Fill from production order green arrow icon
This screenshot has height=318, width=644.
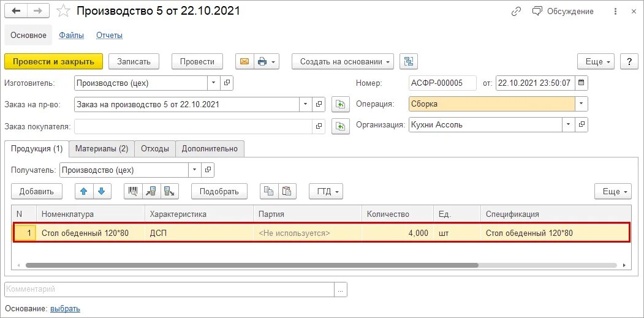point(340,104)
